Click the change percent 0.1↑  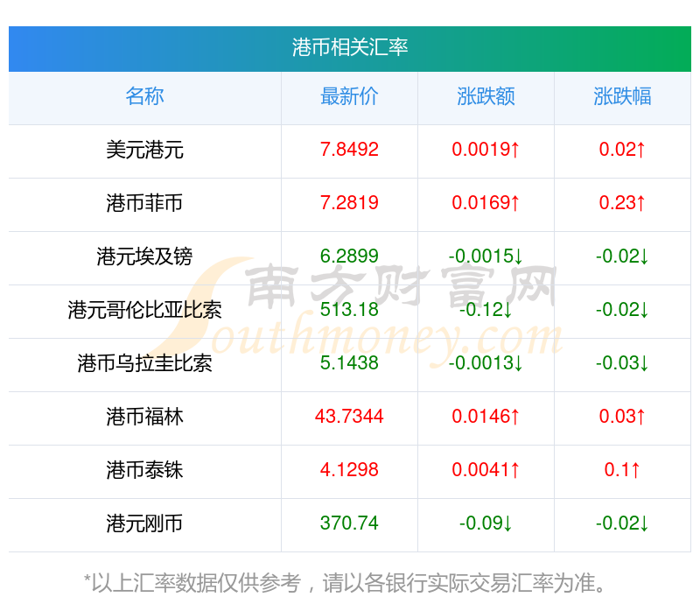coord(622,469)
